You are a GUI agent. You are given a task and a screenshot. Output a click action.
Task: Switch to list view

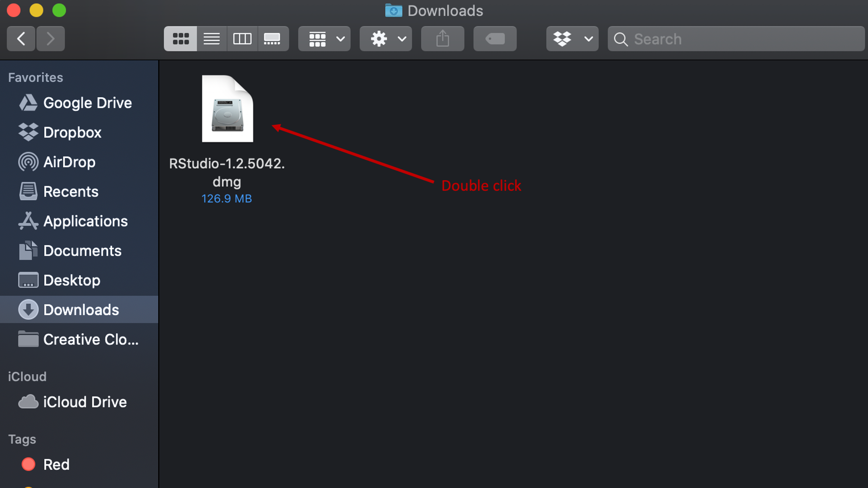[x=211, y=39]
